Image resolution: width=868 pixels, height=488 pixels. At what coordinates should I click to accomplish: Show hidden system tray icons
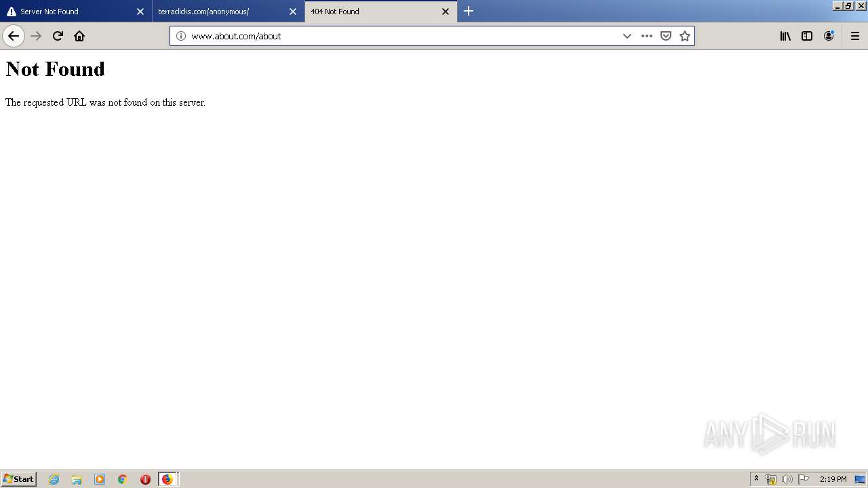coord(757,479)
